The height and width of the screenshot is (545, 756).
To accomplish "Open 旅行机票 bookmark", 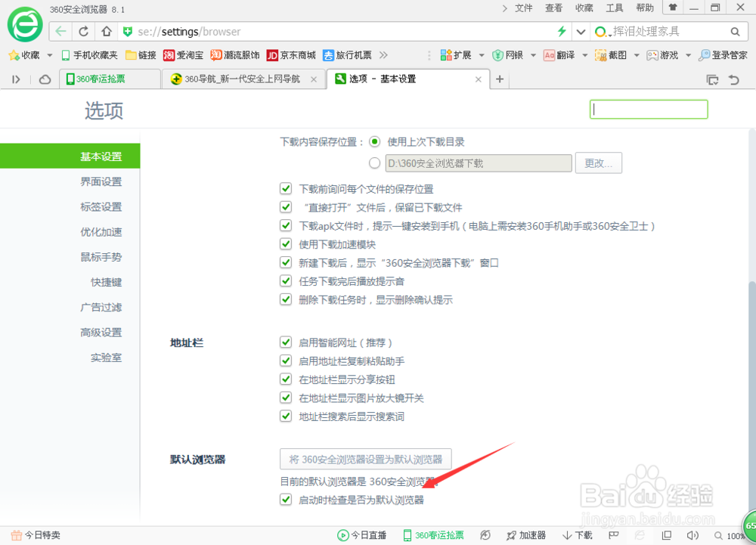I will pos(347,55).
